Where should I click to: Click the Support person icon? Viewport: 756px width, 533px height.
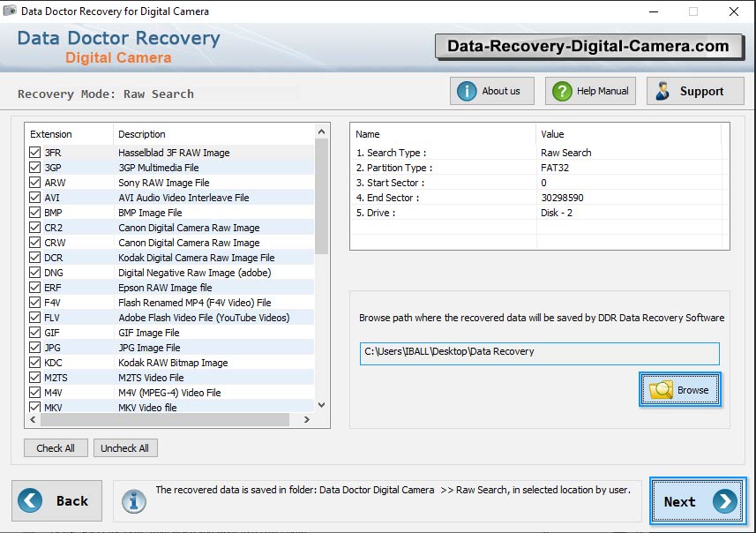tap(662, 91)
